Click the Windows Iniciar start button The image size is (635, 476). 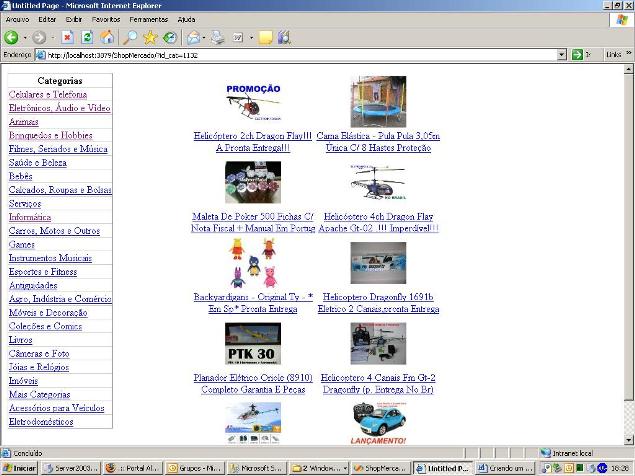pos(20,467)
